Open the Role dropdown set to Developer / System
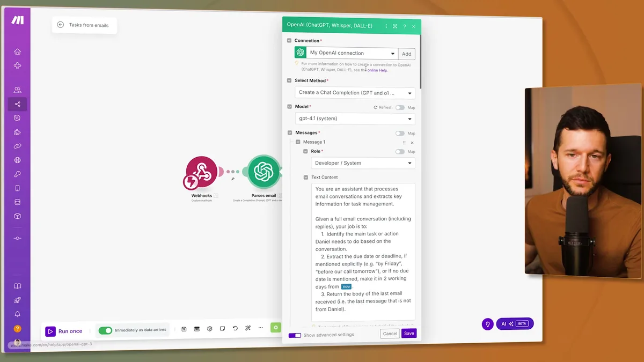Viewport: 644px width, 362px height. tap(363, 162)
